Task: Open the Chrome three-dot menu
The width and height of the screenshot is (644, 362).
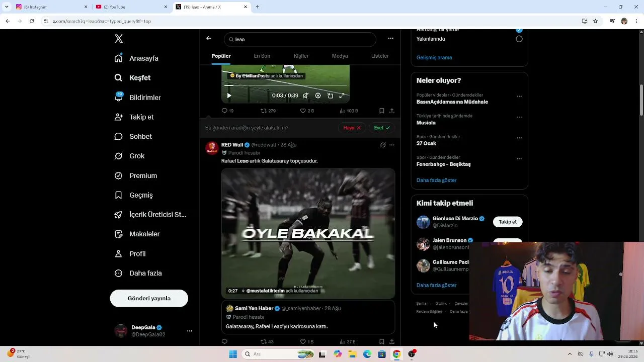Action: [x=636, y=21]
